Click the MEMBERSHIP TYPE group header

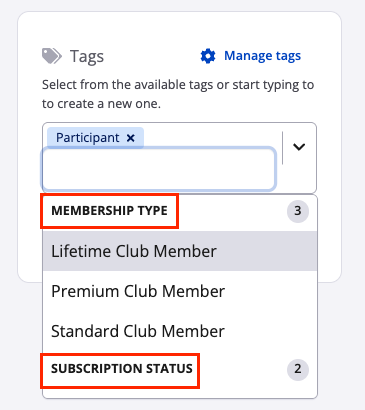(109, 211)
